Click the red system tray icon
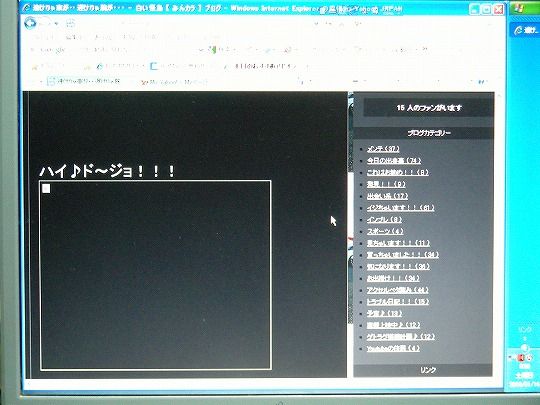Screen dimensions: 540x405 click(520, 358)
